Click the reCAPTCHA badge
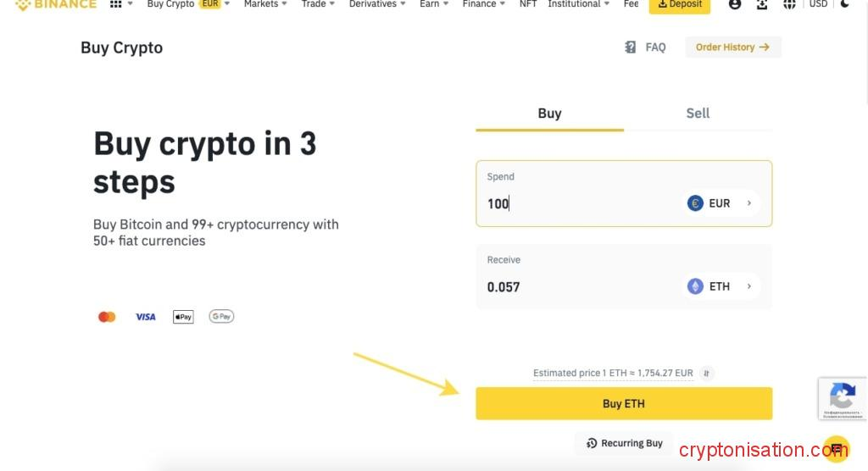868x471 pixels. pyautogui.click(x=842, y=397)
